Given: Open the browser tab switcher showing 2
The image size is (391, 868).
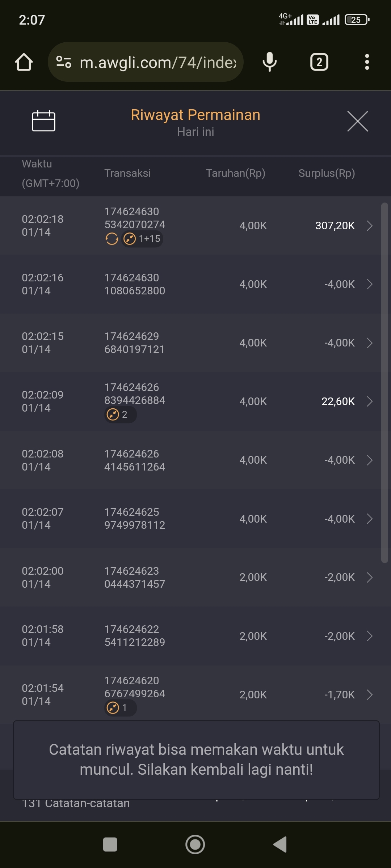Looking at the screenshot, I should click(319, 62).
